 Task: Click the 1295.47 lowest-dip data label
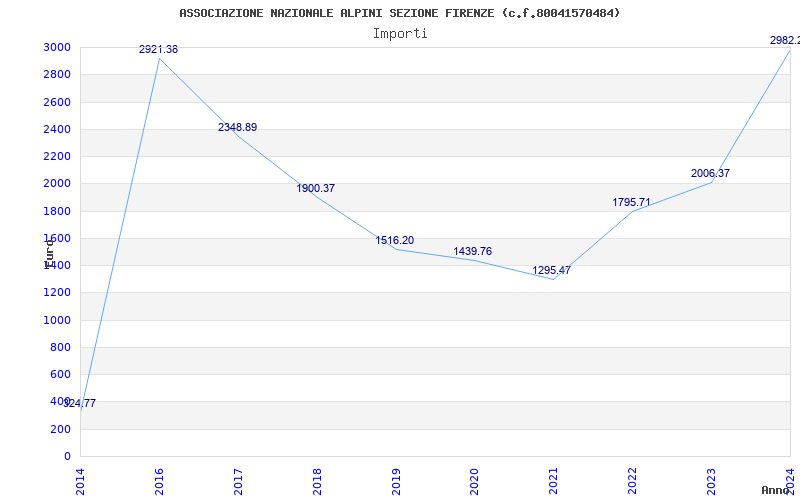point(551,270)
